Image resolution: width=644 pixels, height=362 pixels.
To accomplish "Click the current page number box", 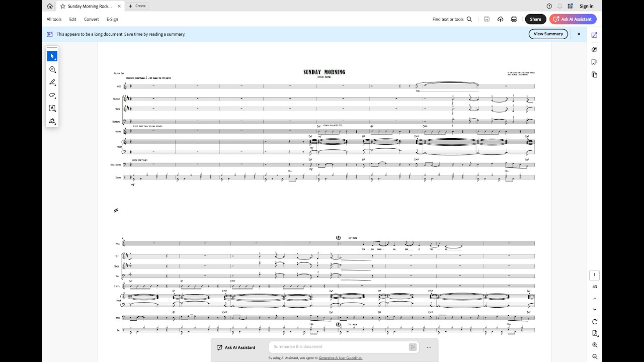I will [x=595, y=275].
